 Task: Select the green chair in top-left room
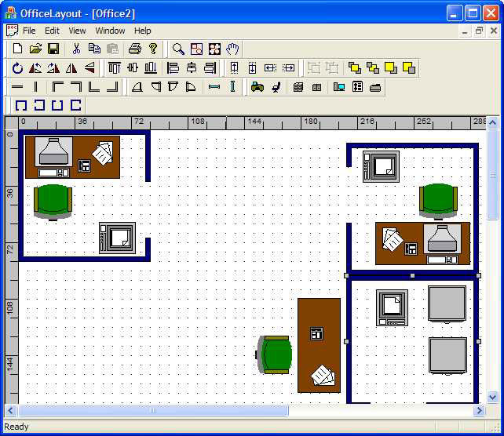tap(53, 202)
